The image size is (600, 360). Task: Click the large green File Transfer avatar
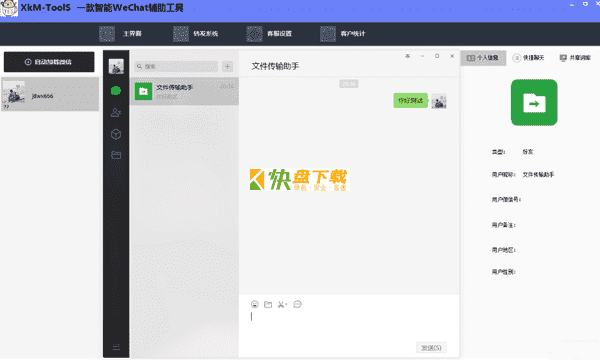click(534, 103)
